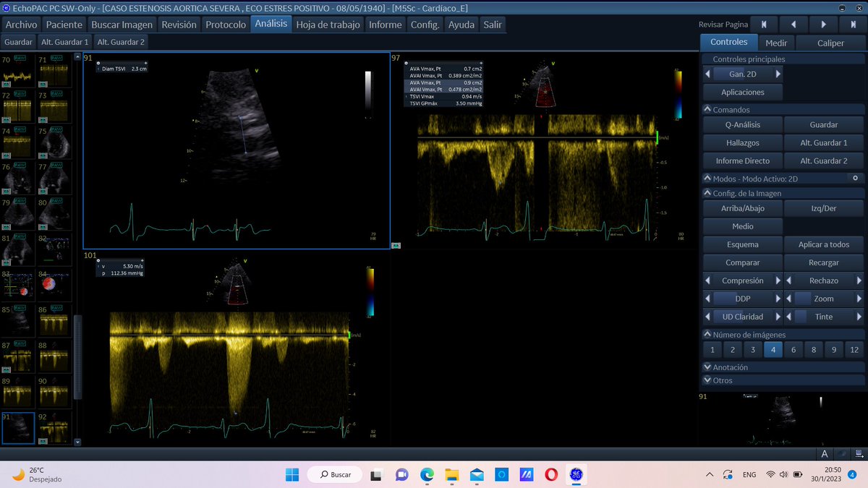Go to previous page arrow in Revisar Pagina
The width and height of the screenshot is (868, 488).
[x=793, y=25]
